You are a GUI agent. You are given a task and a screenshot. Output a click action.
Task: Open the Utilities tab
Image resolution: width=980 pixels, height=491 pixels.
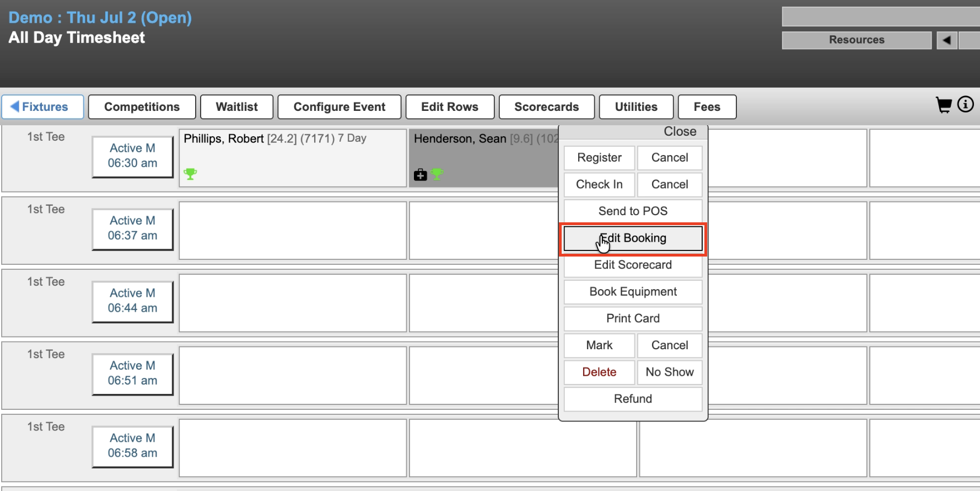point(636,107)
